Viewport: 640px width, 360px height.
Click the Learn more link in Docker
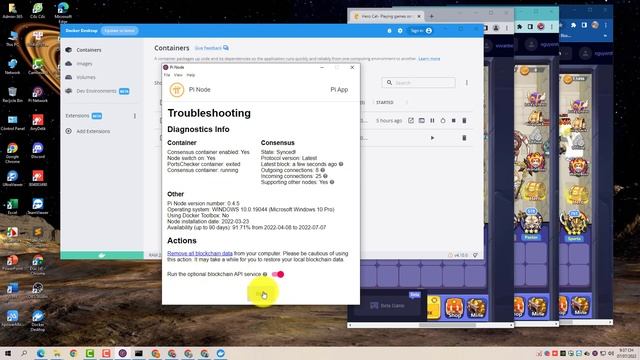pyautogui.click(x=429, y=59)
